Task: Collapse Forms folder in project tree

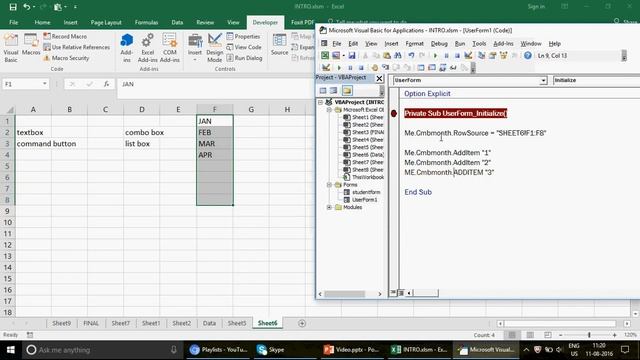Action: 329,185
